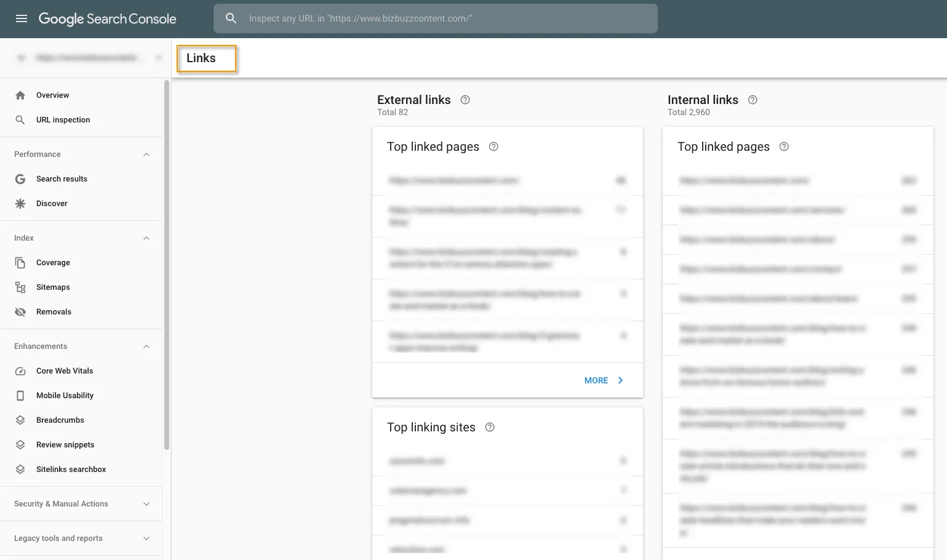Open the Coverage report

click(53, 263)
